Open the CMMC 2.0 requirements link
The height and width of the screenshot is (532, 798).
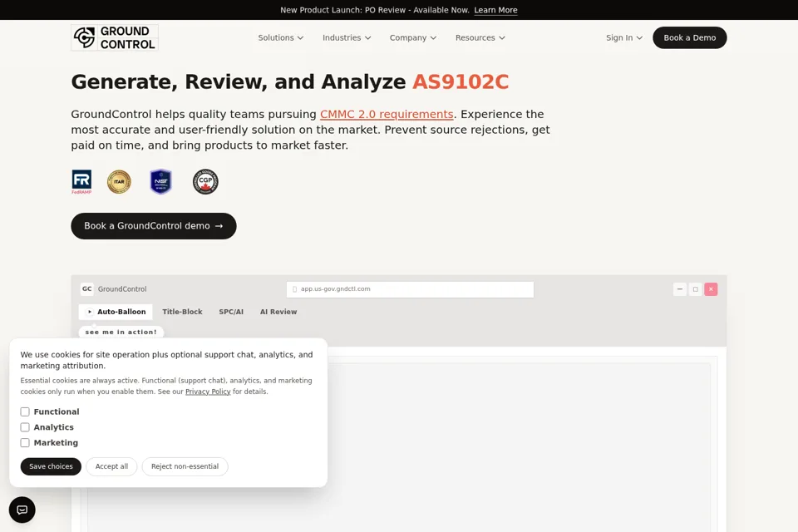pyautogui.click(x=387, y=115)
